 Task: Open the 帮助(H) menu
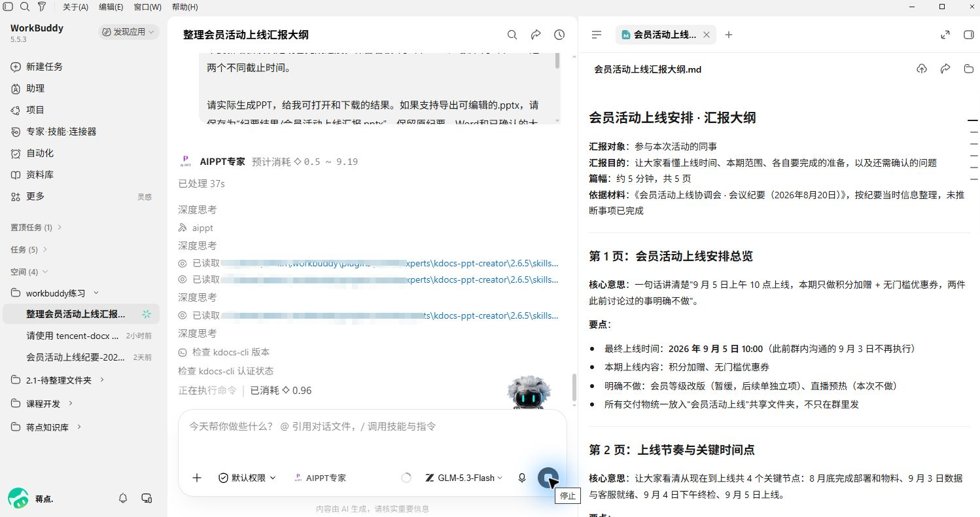point(185,7)
